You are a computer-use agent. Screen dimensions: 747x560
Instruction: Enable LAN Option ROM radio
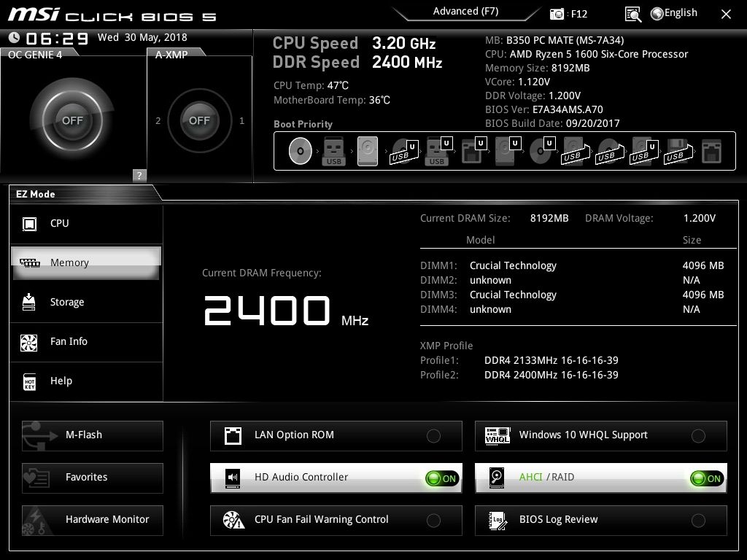tap(433, 435)
